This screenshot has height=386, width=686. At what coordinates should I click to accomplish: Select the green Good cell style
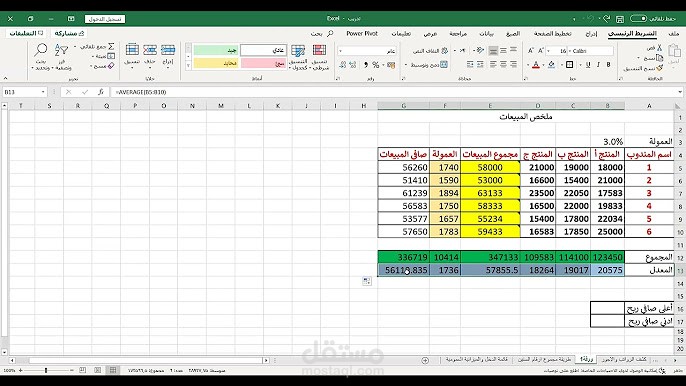(216, 50)
